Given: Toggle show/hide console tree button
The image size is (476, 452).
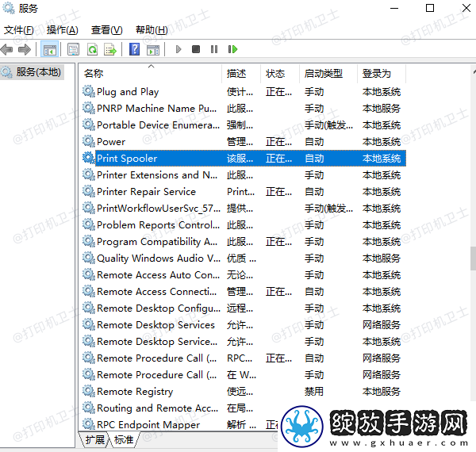Looking at the screenshot, I should pos(50,49).
